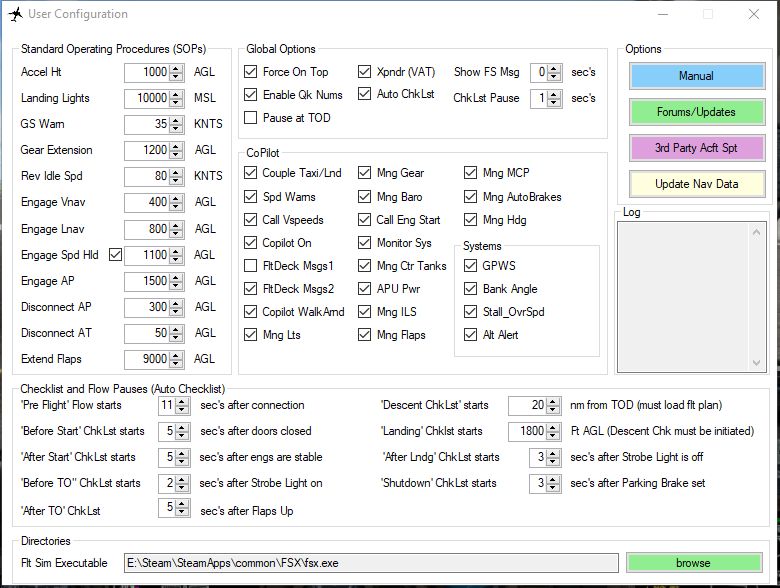Screen dimensions: 780x588
Task: Increase Rev Idle Spd with up arrow
Action: click(x=176, y=172)
